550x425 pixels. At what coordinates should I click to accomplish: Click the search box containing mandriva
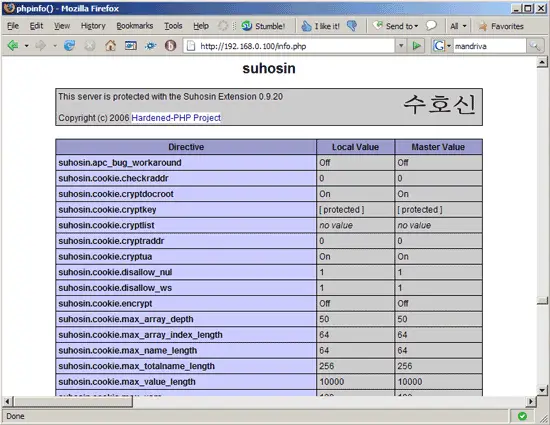tap(490, 46)
